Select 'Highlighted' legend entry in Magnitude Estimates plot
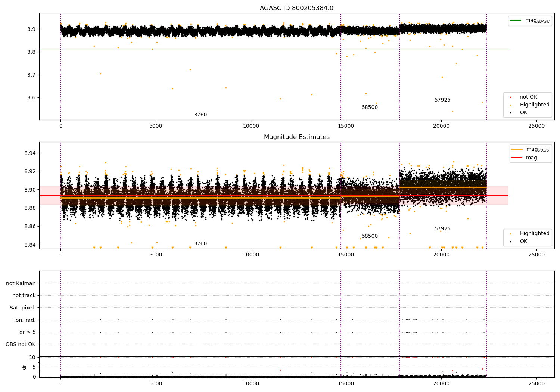The width and height of the screenshot is (560, 392). [535, 234]
